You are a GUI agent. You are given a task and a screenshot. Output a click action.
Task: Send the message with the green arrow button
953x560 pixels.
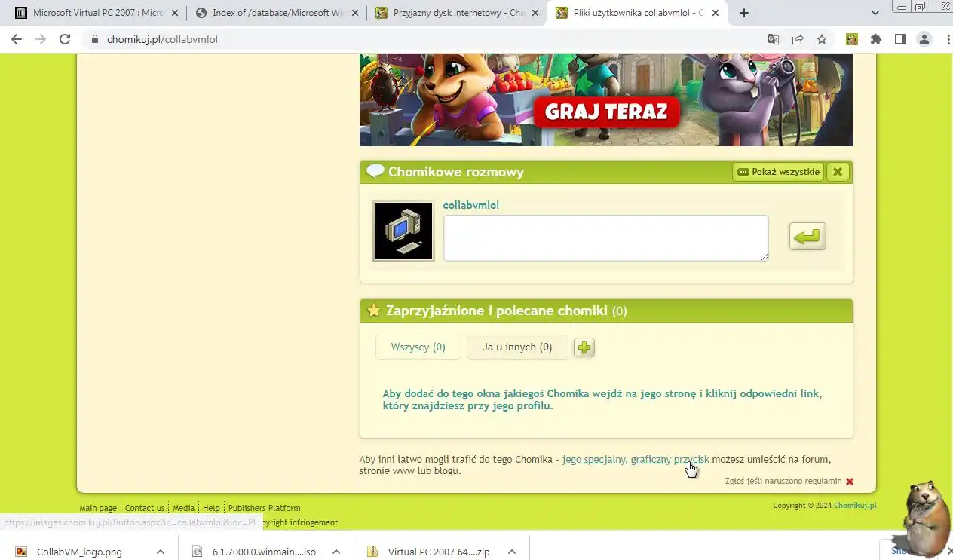click(807, 237)
